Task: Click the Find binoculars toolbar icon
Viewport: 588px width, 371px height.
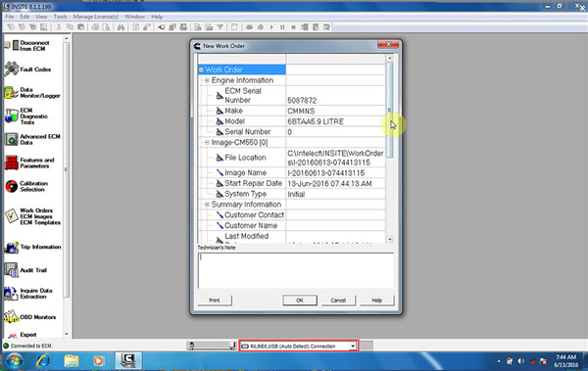Action: (121, 27)
